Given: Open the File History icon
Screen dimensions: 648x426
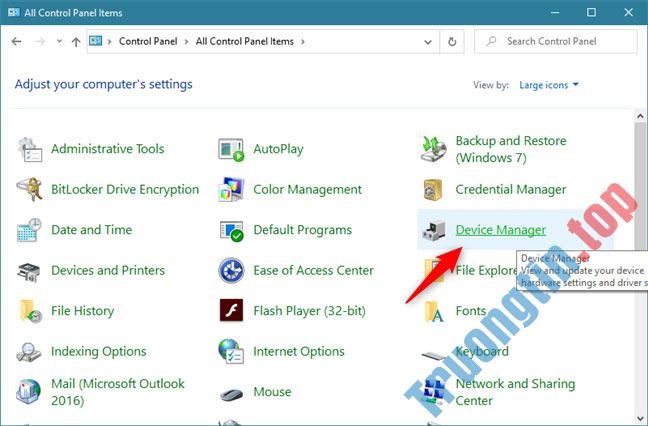Looking at the screenshot, I should [x=30, y=311].
